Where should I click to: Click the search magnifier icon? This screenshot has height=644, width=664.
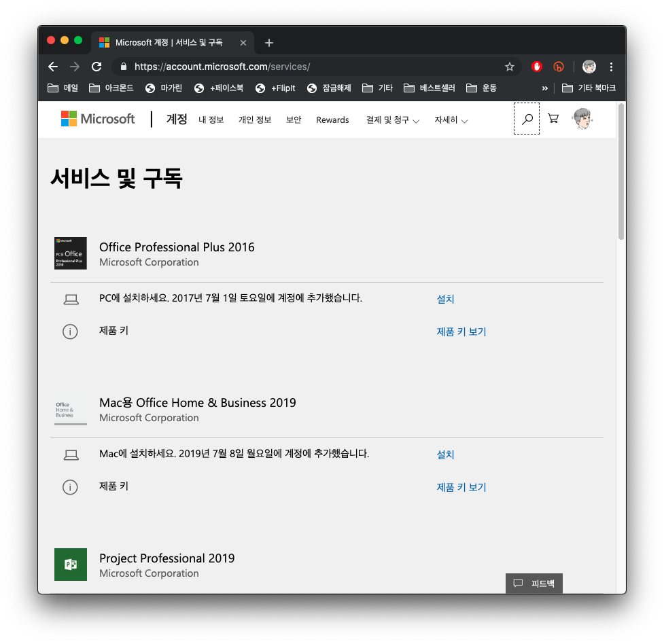coord(527,119)
